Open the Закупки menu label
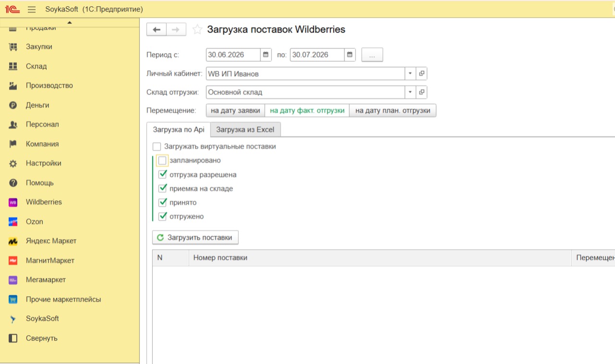Viewport: 615px width, 364px height. tap(39, 47)
